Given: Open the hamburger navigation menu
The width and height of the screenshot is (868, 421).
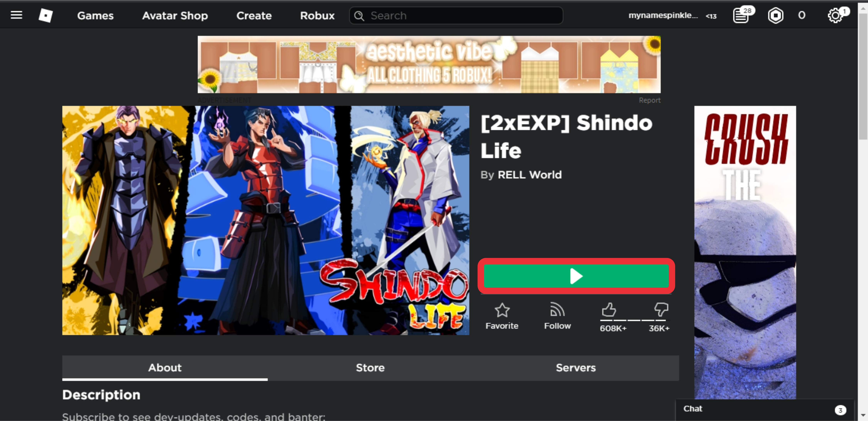Looking at the screenshot, I should [16, 15].
